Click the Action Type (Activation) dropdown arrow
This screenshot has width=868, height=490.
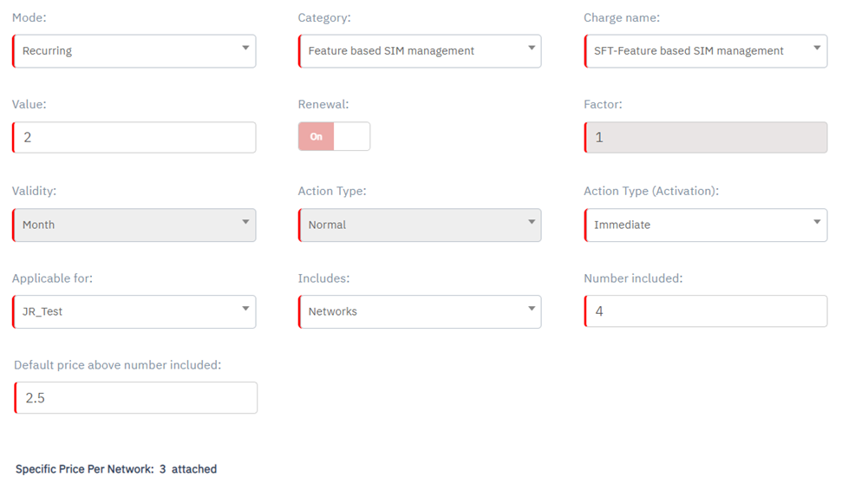817,223
